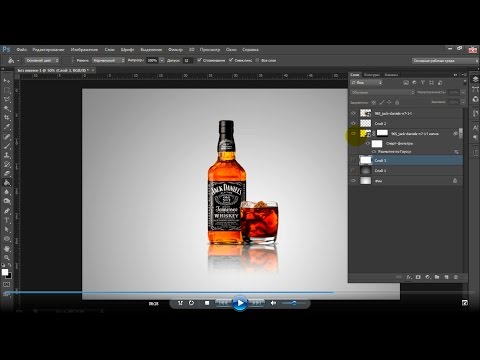Select the Path Selection tool
This screenshot has height=360, width=480.
7,230
